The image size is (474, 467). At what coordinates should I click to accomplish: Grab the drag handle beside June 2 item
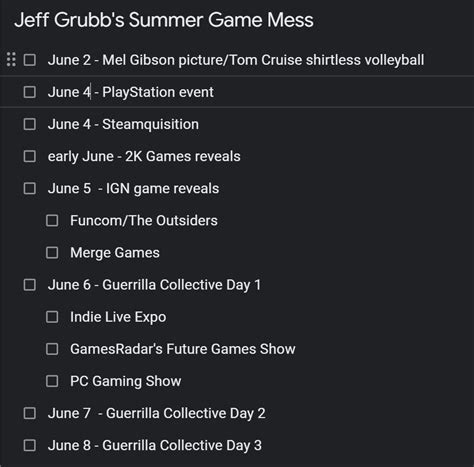pyautogui.click(x=11, y=60)
